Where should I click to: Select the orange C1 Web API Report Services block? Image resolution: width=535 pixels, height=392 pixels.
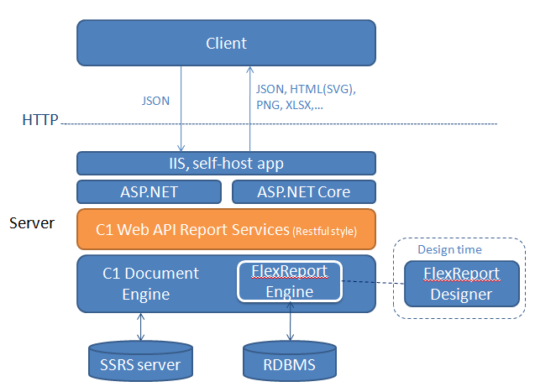point(226,229)
